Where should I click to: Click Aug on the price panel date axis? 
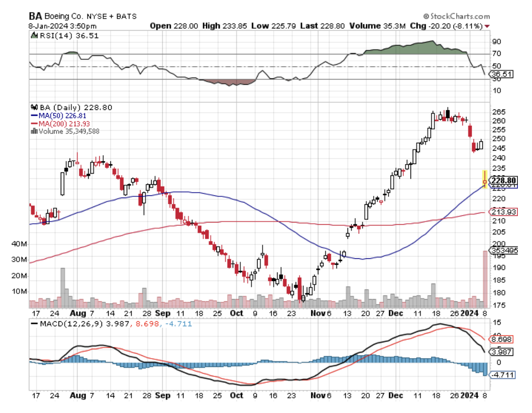77,312
